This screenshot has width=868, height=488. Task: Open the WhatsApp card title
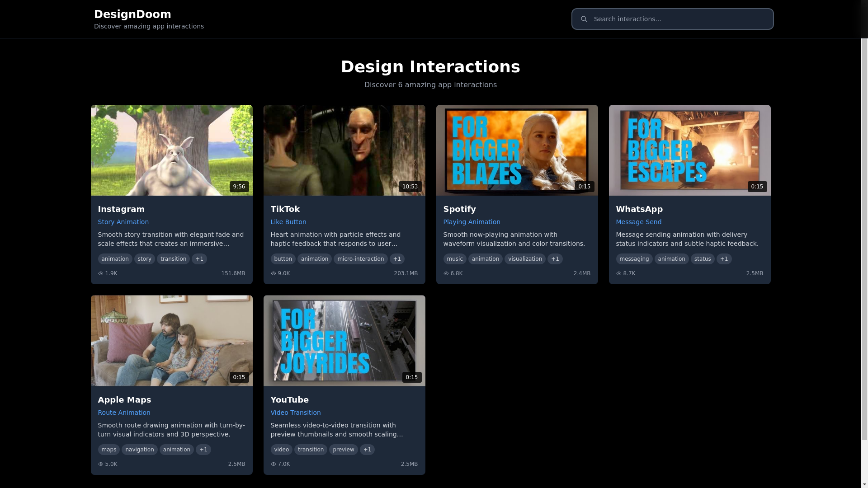click(639, 209)
